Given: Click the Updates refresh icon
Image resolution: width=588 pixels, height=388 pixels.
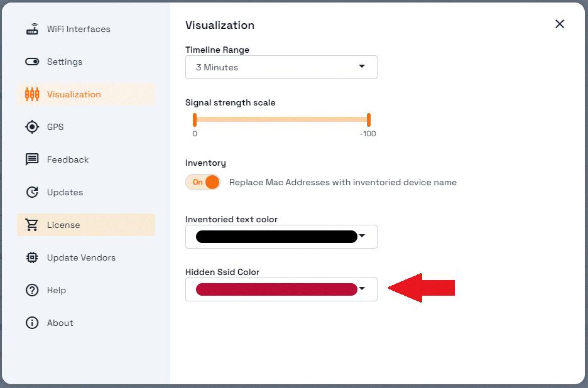Looking at the screenshot, I should point(32,192).
